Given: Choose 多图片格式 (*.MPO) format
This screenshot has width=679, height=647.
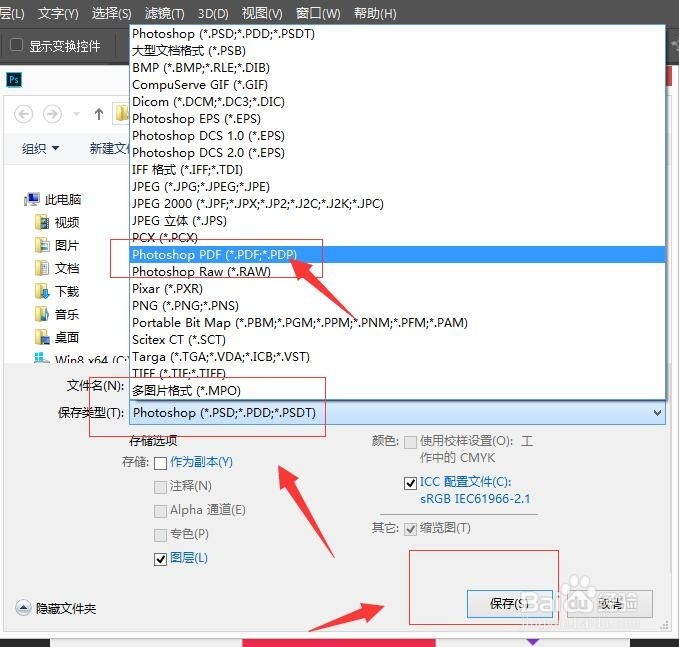Looking at the screenshot, I should coord(397,391).
